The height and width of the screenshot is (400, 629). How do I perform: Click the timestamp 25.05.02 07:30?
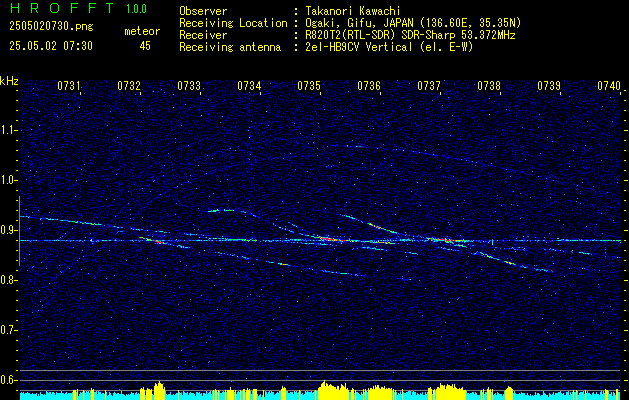pos(51,46)
